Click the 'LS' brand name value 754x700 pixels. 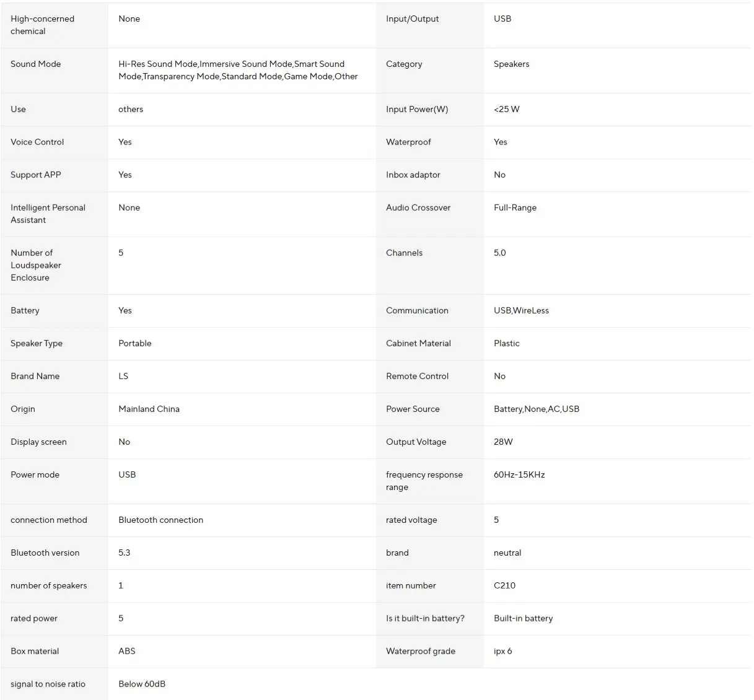(x=123, y=376)
